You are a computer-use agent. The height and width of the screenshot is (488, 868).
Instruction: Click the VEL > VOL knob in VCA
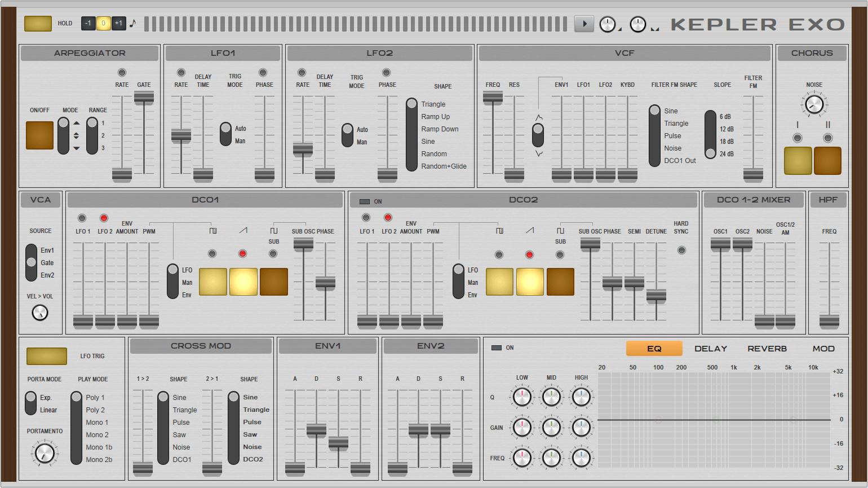coord(39,313)
